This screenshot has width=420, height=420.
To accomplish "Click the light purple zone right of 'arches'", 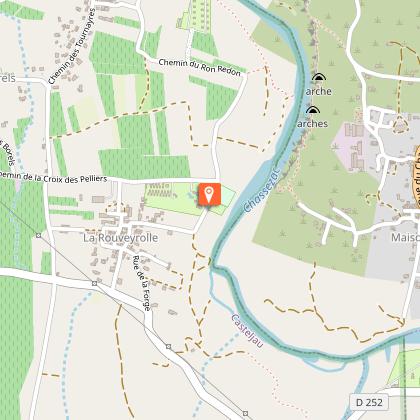I will tap(352, 146).
